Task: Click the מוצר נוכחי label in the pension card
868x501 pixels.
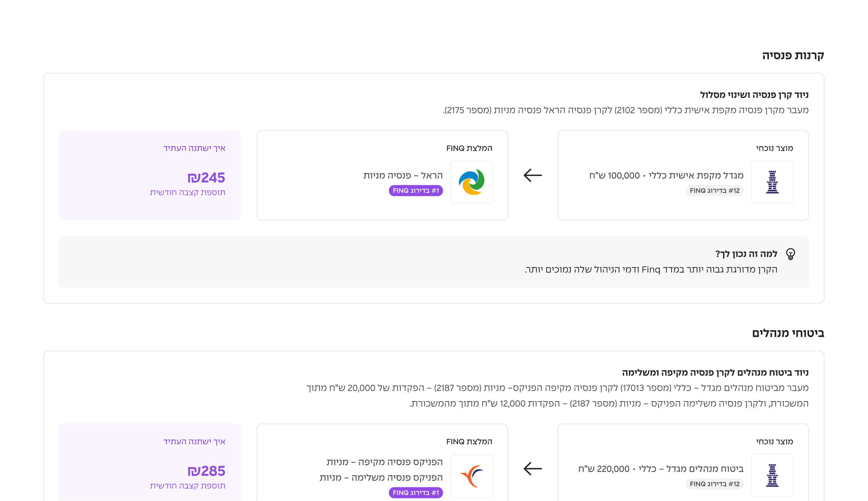Action: [774, 148]
